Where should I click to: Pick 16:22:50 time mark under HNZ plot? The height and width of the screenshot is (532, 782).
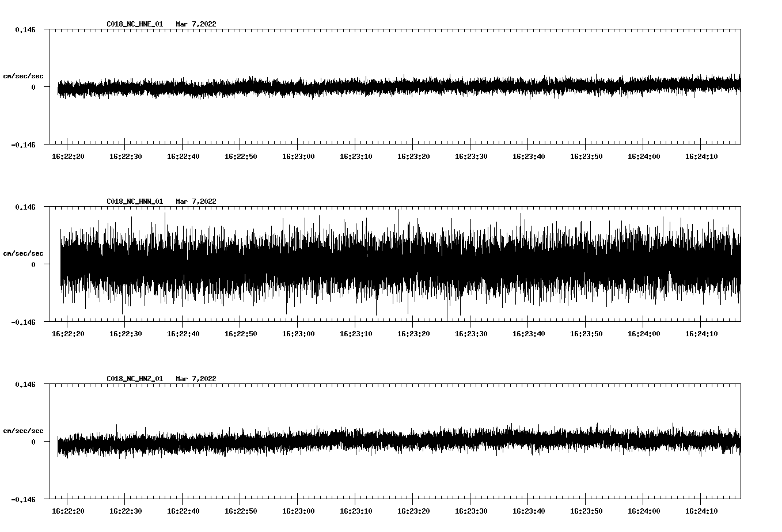click(241, 511)
